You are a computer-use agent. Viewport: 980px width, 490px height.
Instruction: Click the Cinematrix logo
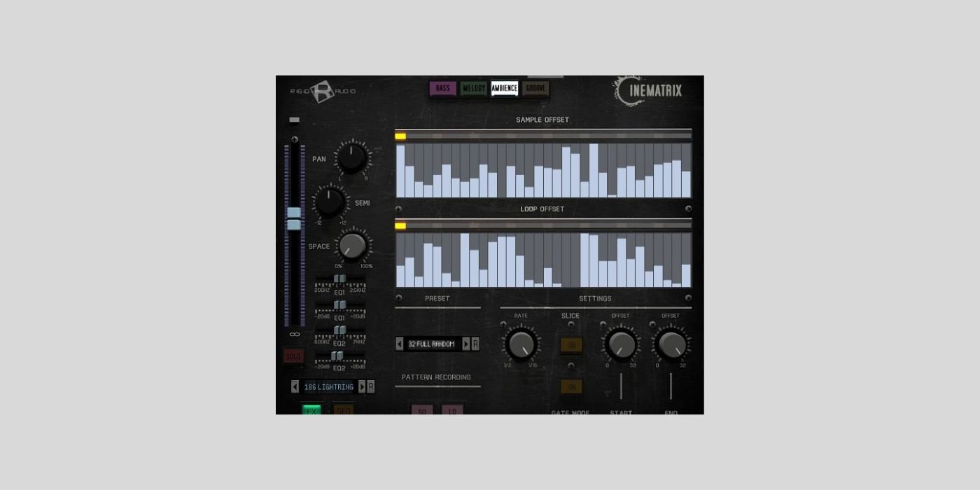click(x=649, y=91)
